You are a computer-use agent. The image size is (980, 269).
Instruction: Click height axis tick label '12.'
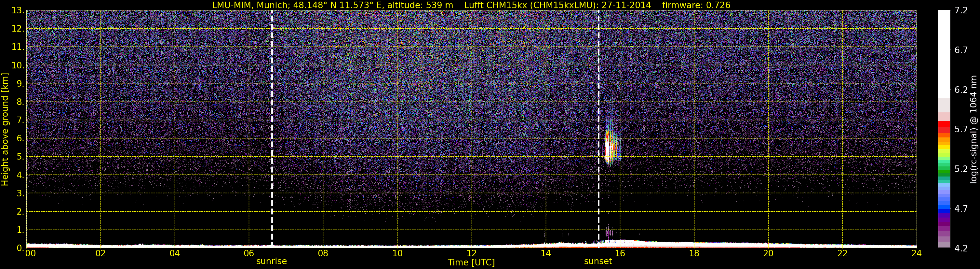[18, 29]
